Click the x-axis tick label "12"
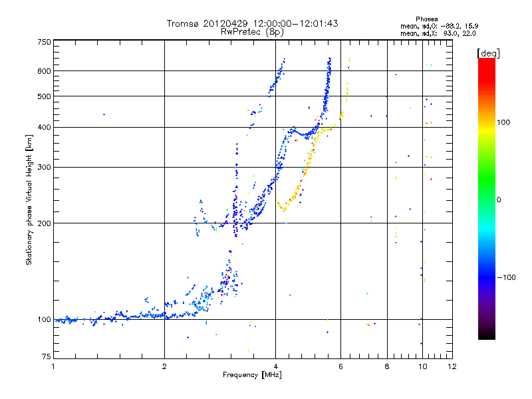The image size is (532, 399). pyautogui.click(x=452, y=366)
